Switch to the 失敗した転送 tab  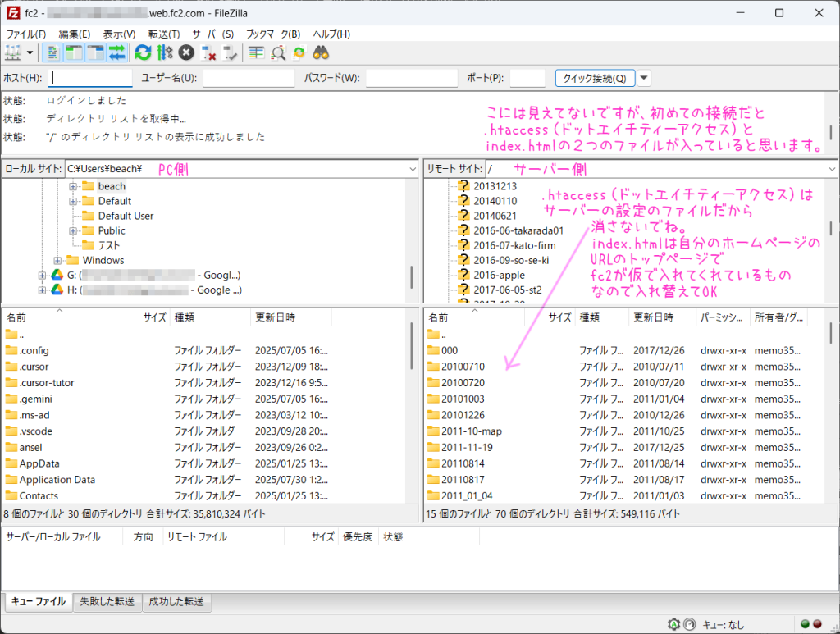(x=107, y=602)
